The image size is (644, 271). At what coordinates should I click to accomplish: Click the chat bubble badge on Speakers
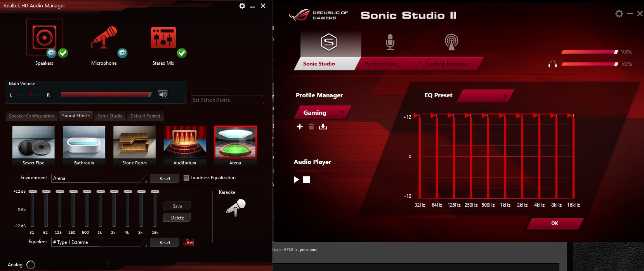point(51,53)
